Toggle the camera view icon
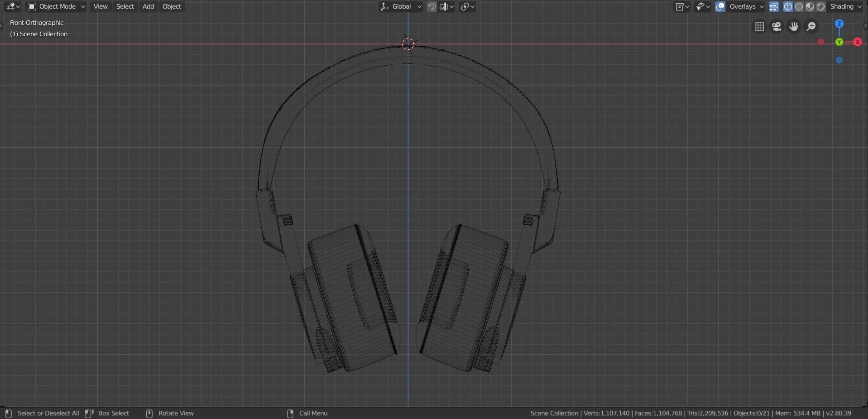The image size is (868, 419). (x=777, y=26)
